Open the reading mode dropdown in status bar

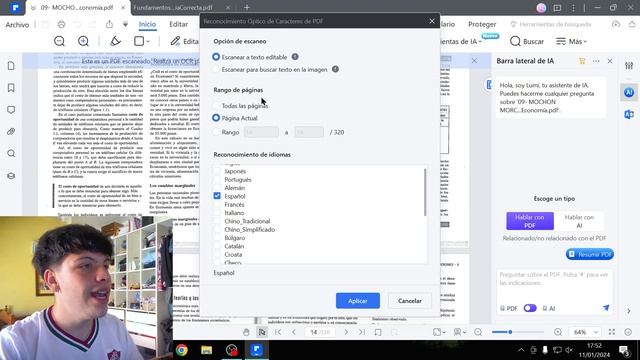pyautogui.click(x=460, y=332)
